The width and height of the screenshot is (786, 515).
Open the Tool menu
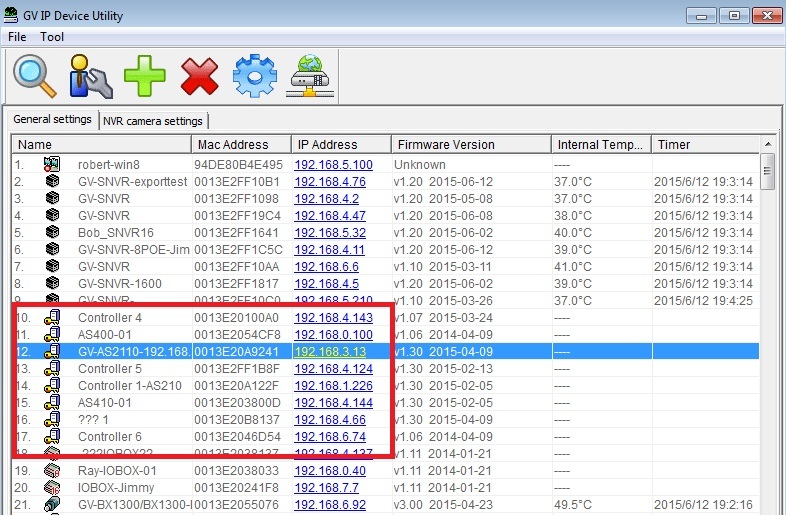coord(52,37)
